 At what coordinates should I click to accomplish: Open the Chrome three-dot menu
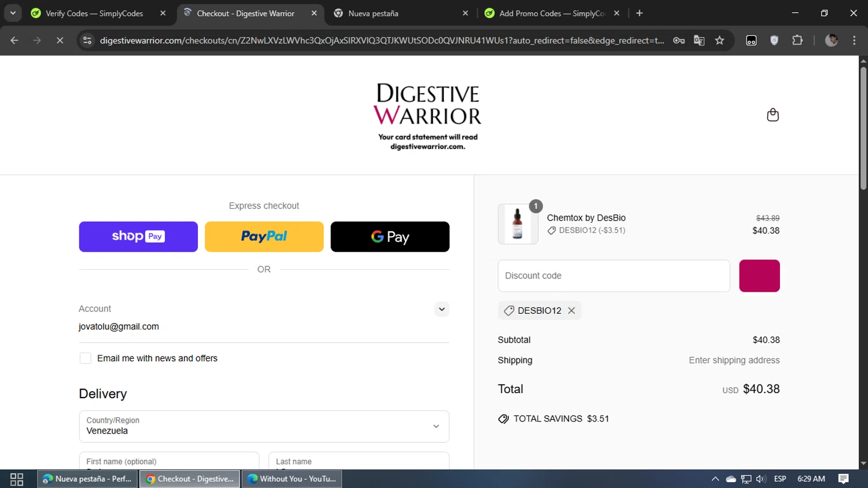854,41
